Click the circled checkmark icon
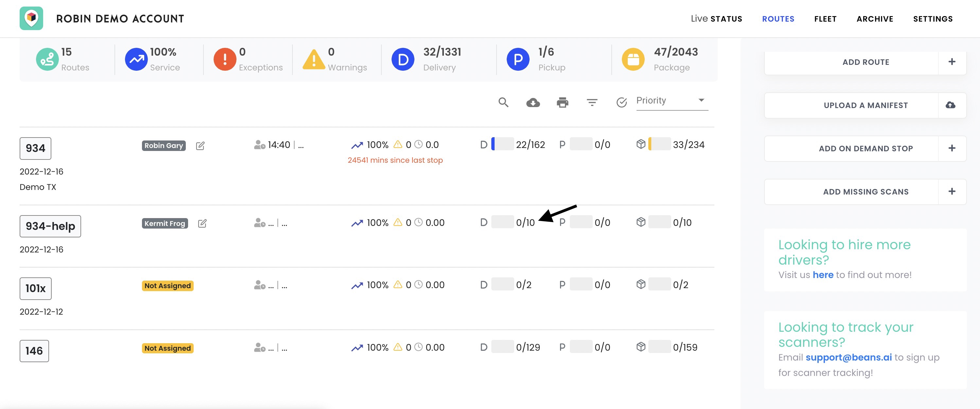The height and width of the screenshot is (409, 980). pos(621,102)
